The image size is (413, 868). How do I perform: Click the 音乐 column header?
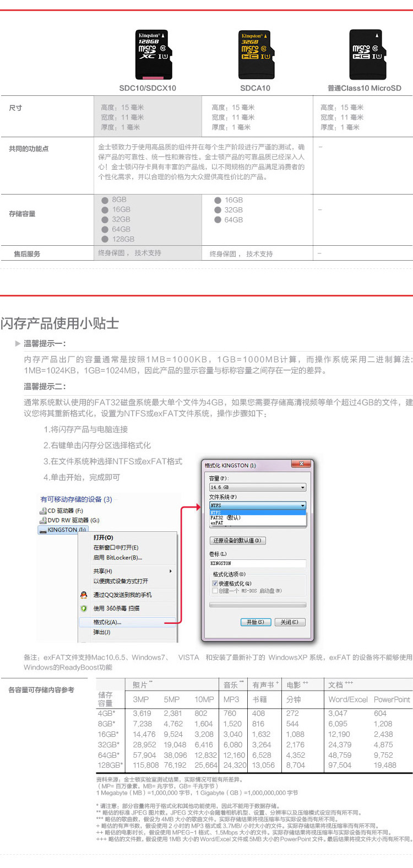233,685
